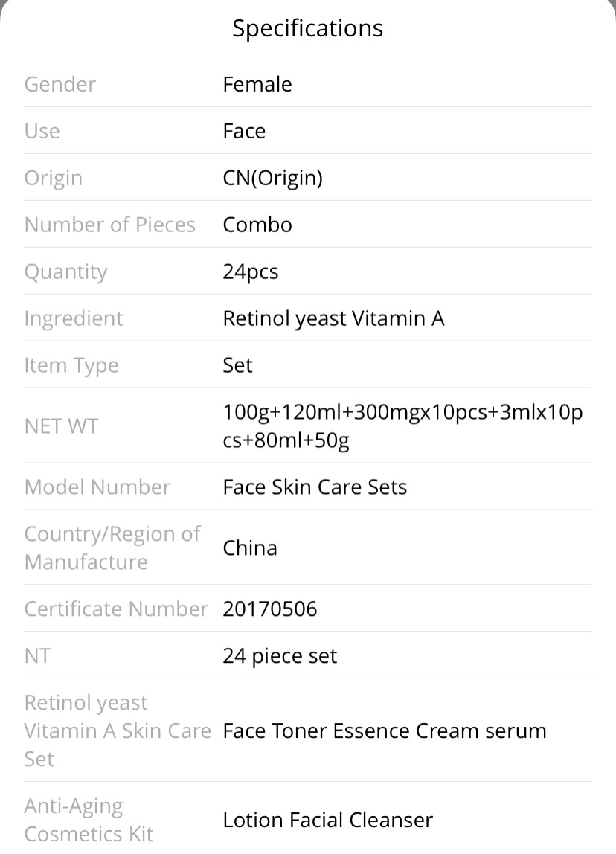Viewport: 616px width, 854px height.
Task: Click Face Toner Essence Cream serum text
Action: (x=385, y=731)
